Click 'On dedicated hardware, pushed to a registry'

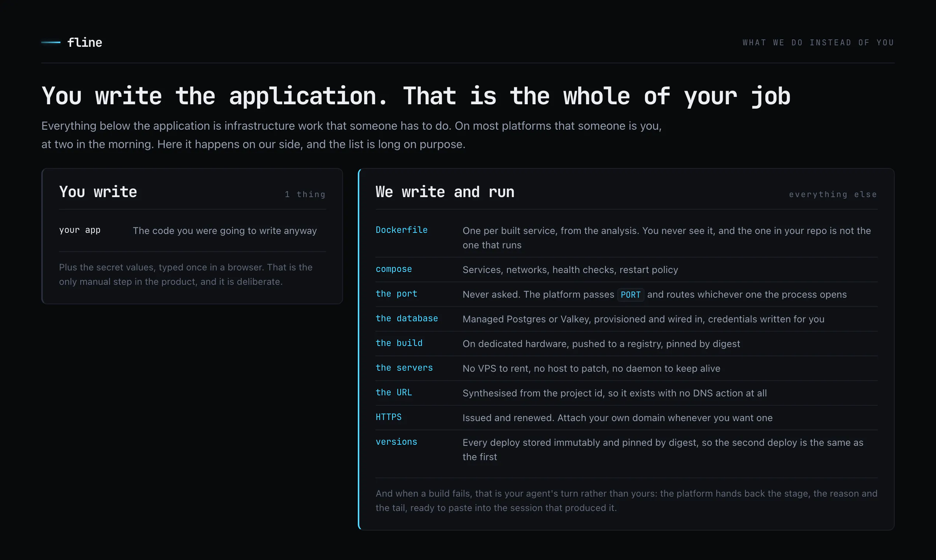click(x=601, y=344)
